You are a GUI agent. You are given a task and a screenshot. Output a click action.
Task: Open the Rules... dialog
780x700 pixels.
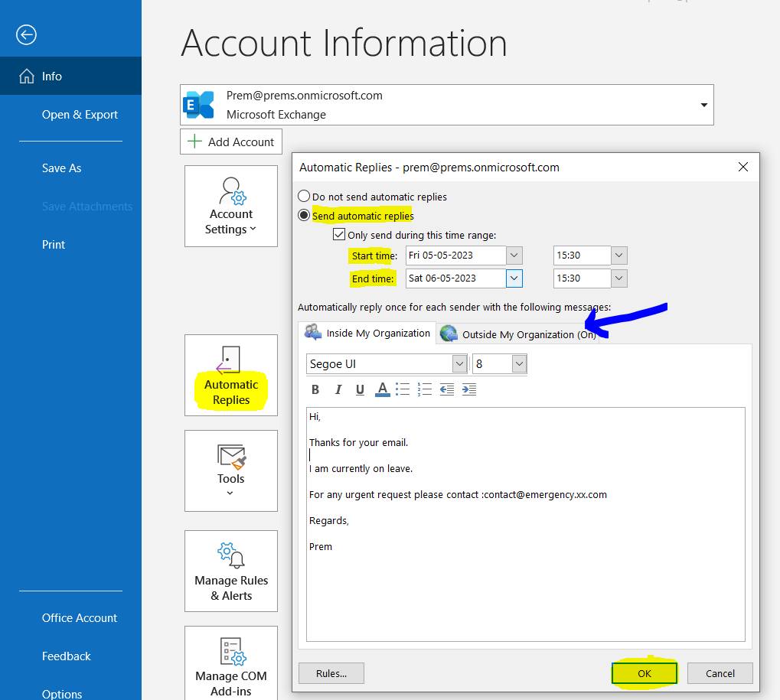point(331,673)
